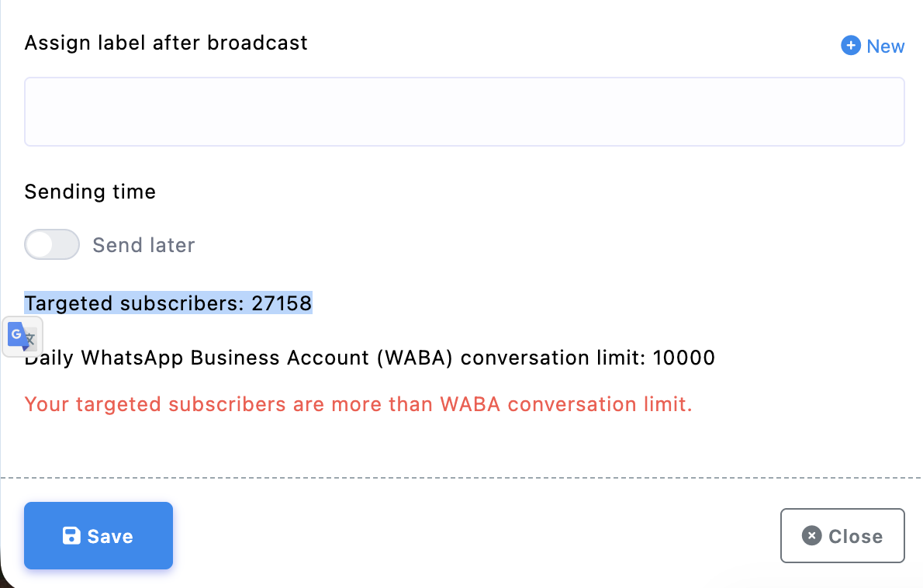Click the floppy disk icon on Save
This screenshot has width=923, height=588.
(x=71, y=536)
